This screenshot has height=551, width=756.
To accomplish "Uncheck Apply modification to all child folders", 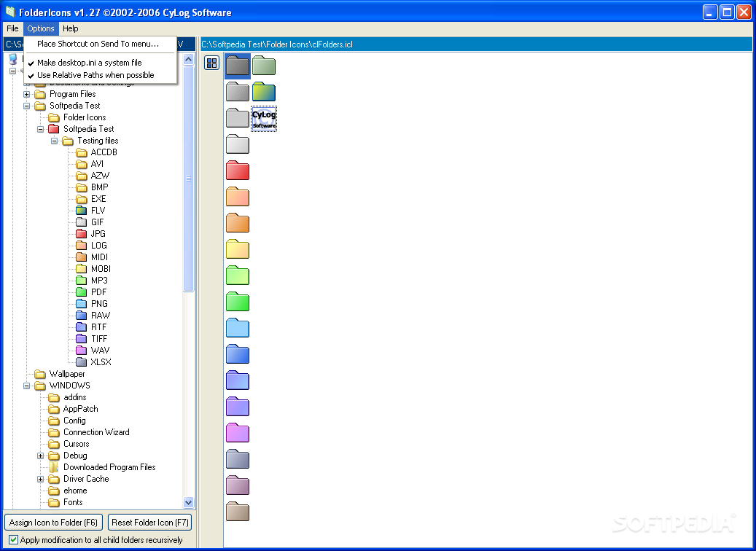I will (x=14, y=540).
